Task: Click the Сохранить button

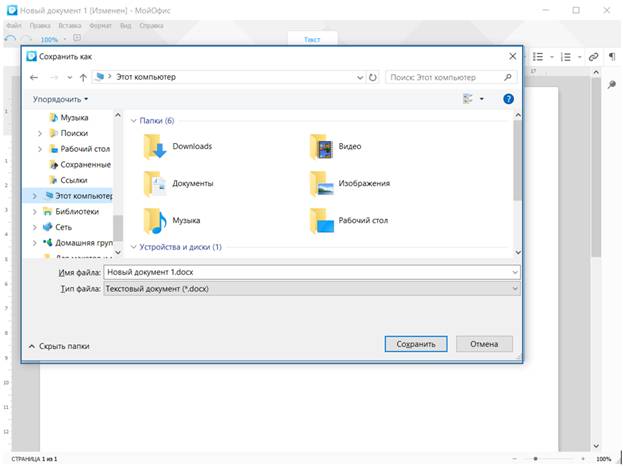Action: tap(415, 344)
